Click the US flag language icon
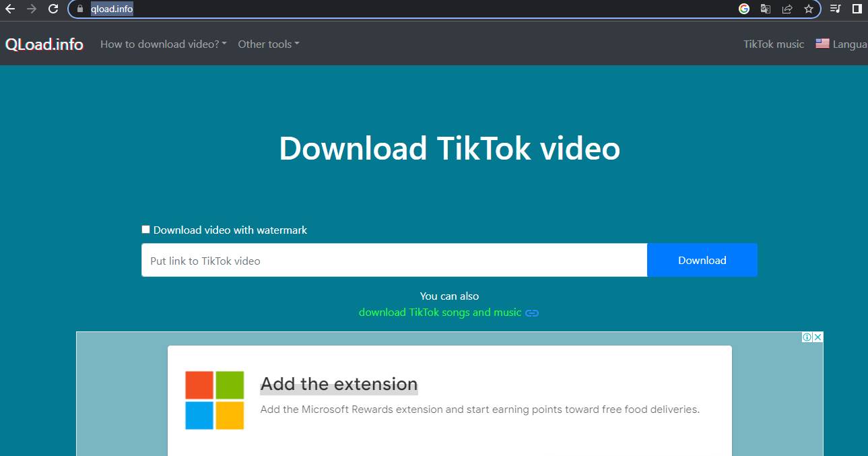 coord(822,44)
